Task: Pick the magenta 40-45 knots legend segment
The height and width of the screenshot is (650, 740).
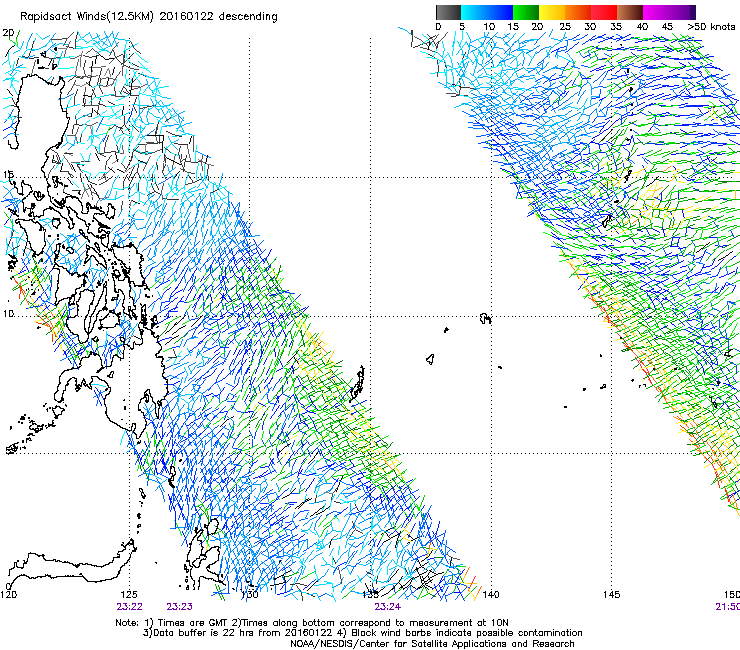Action: 656,12
